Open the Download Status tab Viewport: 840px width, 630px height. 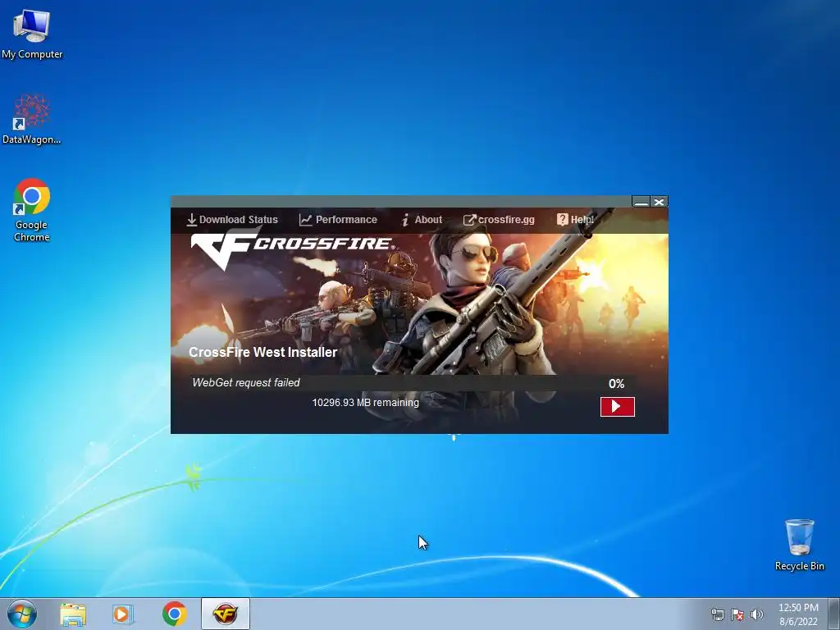click(232, 220)
